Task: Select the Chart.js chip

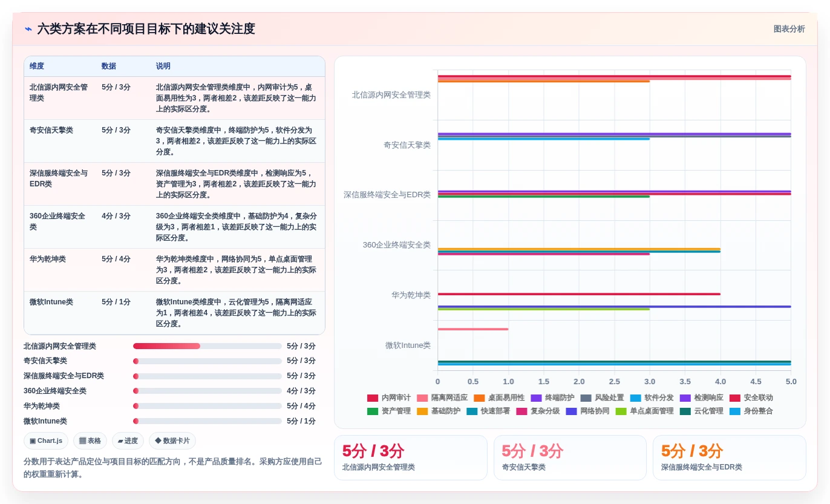Action: (46, 440)
